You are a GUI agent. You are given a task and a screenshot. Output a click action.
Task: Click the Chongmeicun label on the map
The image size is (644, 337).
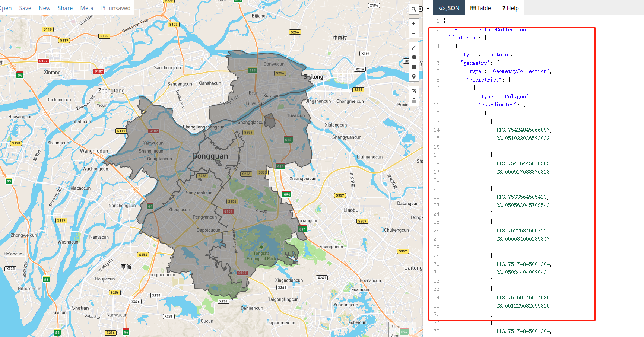(350, 101)
